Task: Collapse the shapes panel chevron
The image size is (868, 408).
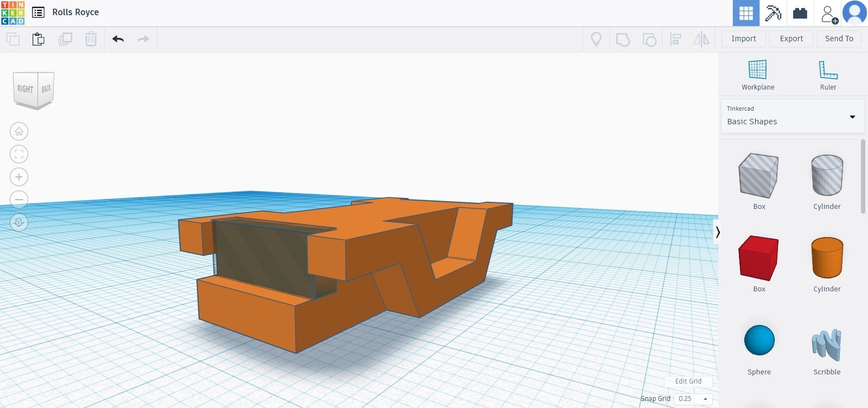Action: (717, 232)
